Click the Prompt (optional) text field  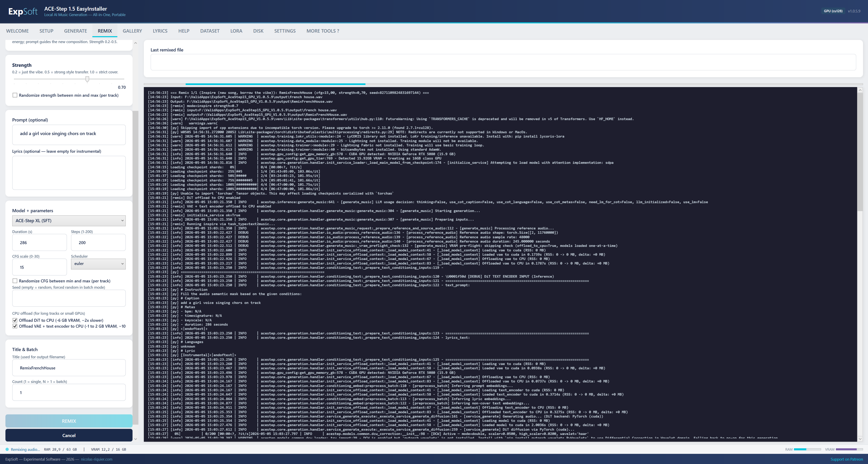pos(69,134)
